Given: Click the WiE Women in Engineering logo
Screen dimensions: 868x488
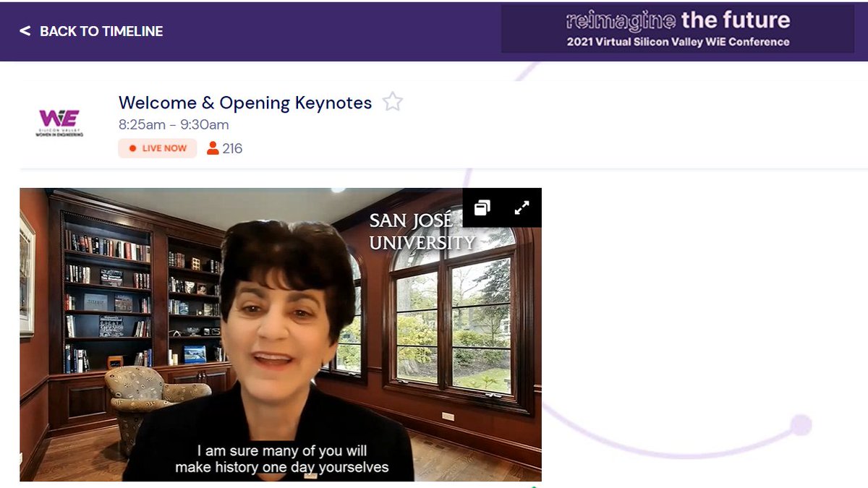Looking at the screenshot, I should 59,123.
